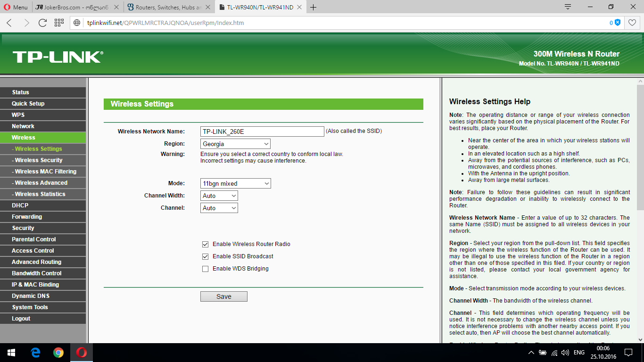Go back with the browser back arrow
Screen dimensions: 644x362
[x=9, y=23]
